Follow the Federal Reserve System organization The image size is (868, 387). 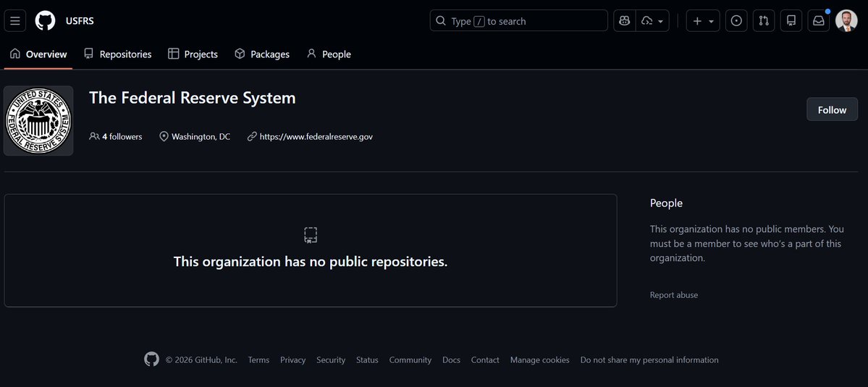(x=832, y=109)
